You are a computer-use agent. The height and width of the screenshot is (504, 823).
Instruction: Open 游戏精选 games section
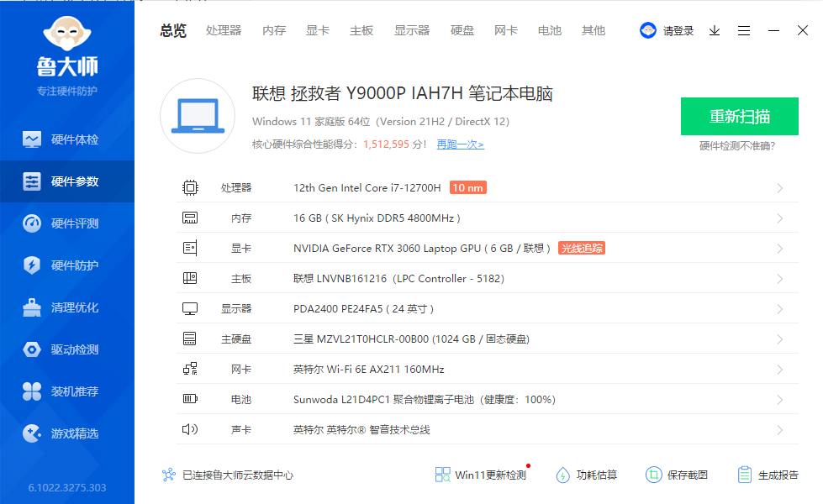[67, 433]
